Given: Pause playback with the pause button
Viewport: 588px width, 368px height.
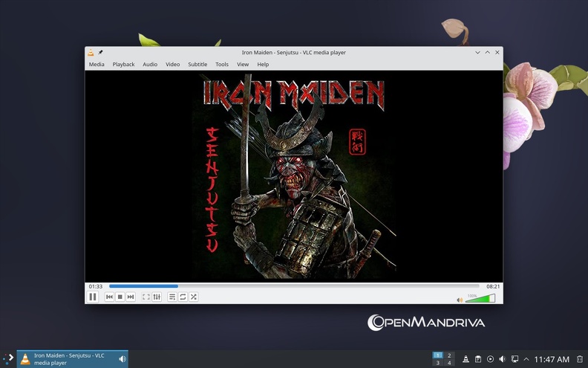Looking at the screenshot, I should [93, 297].
